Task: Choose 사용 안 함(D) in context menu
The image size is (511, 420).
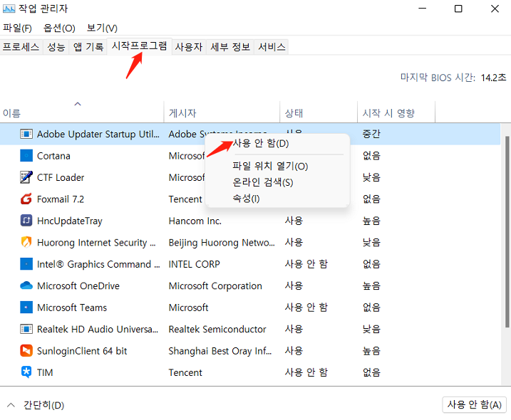Action: (x=261, y=144)
